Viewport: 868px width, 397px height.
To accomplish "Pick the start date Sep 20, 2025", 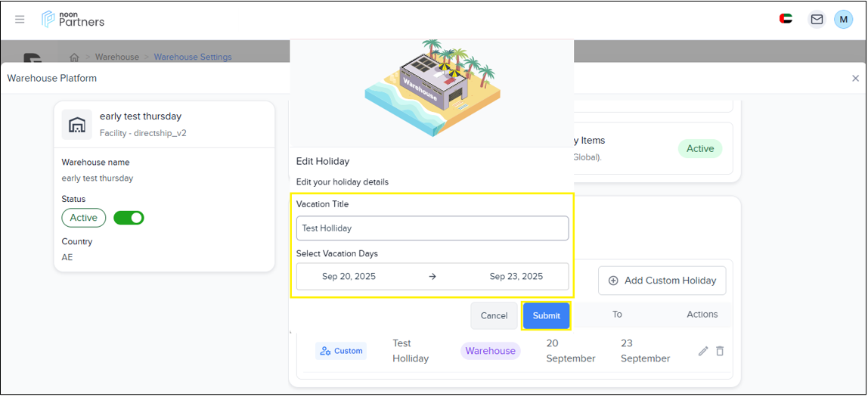I will [x=349, y=277].
